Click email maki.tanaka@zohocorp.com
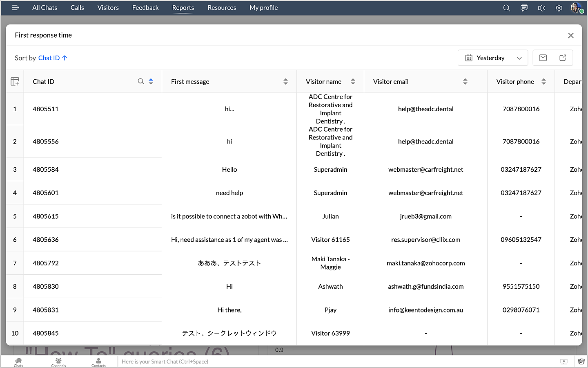Screen dimensions: 588x368 pyautogui.click(x=425, y=263)
